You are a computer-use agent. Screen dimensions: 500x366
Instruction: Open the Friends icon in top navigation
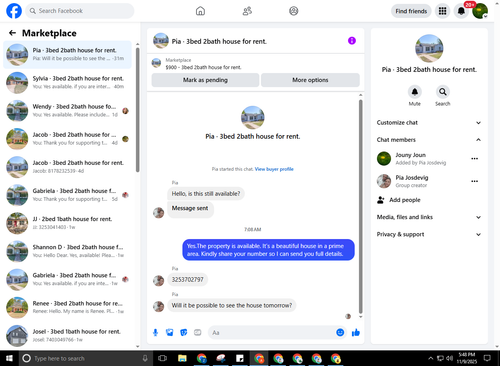(247, 11)
